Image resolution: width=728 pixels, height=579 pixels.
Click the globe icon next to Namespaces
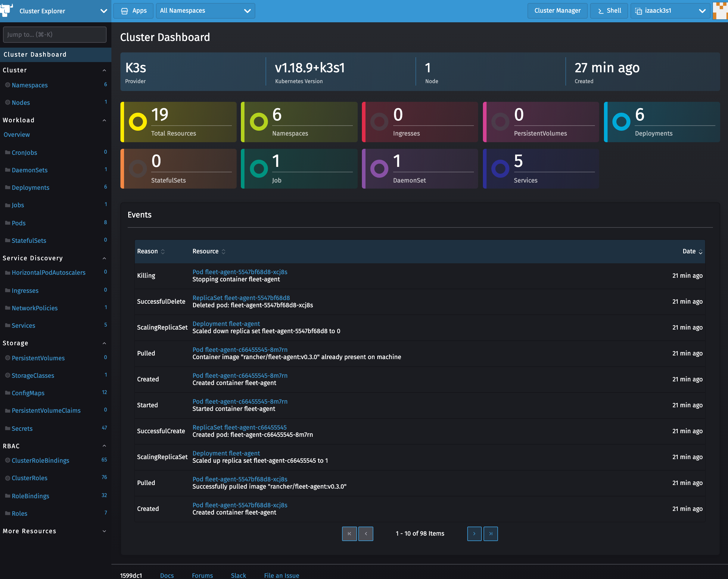pos(7,84)
